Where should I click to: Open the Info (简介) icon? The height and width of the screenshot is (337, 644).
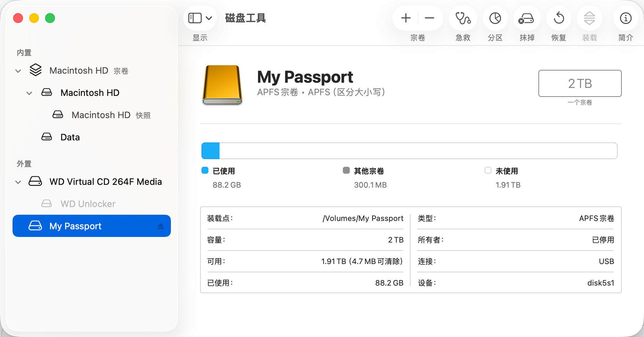626,18
